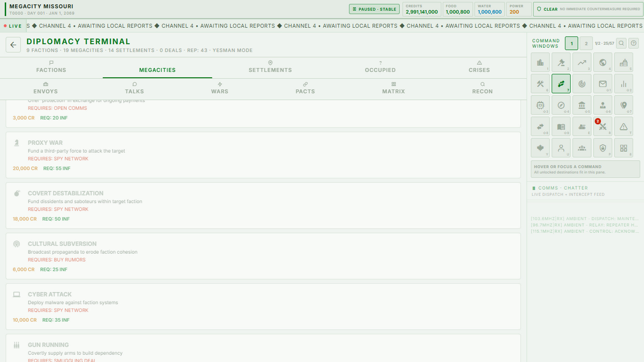Image resolution: width=644 pixels, height=362 pixels.
Task: Open the wrench and hammer command
Action: pyautogui.click(x=540, y=84)
